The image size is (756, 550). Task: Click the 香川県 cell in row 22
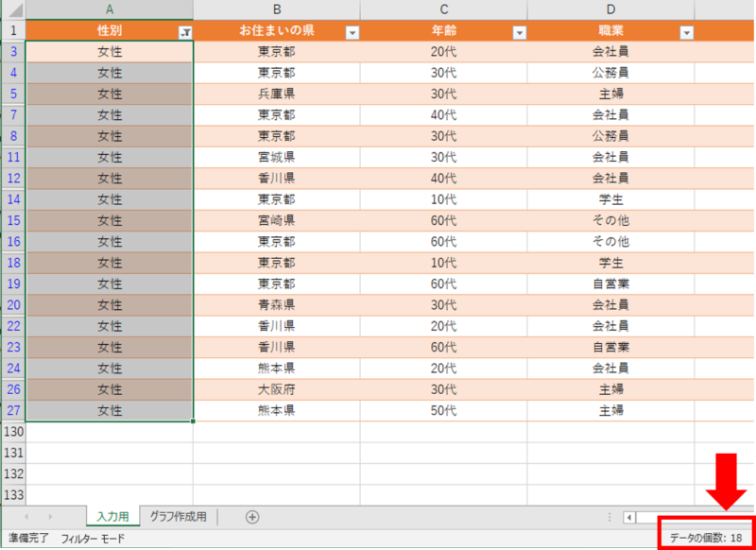pyautogui.click(x=277, y=326)
